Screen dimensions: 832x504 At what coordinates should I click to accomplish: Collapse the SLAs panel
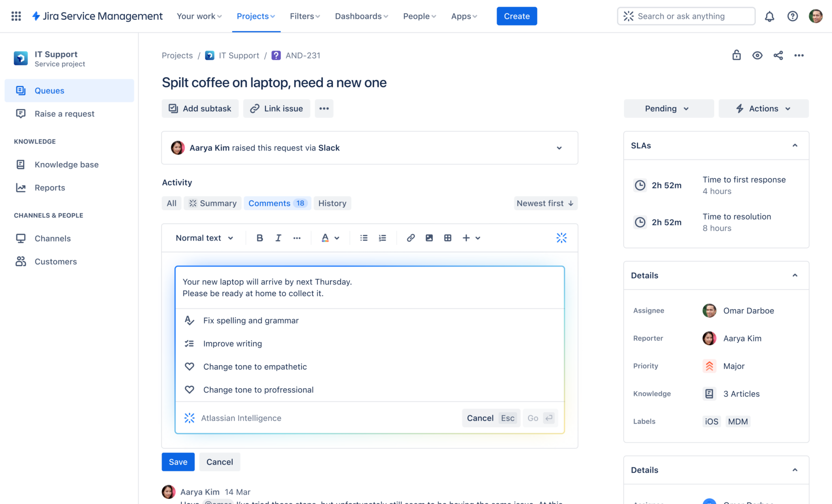tap(795, 145)
